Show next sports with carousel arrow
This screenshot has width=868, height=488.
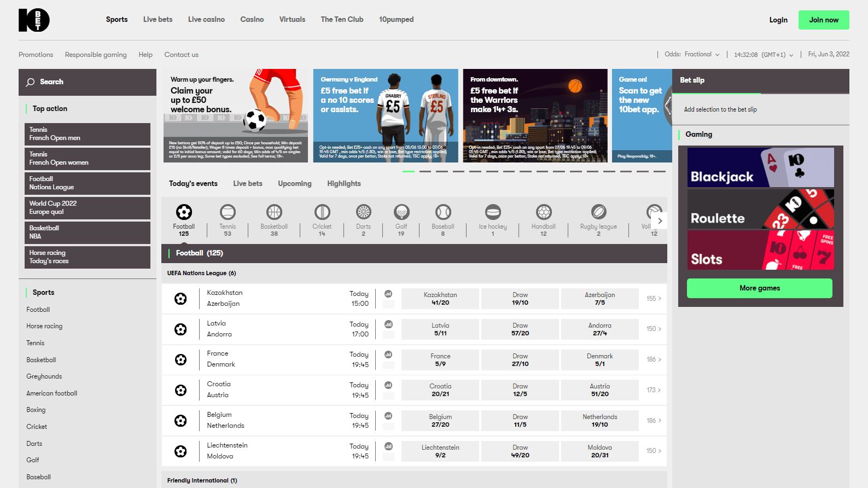[x=660, y=221]
